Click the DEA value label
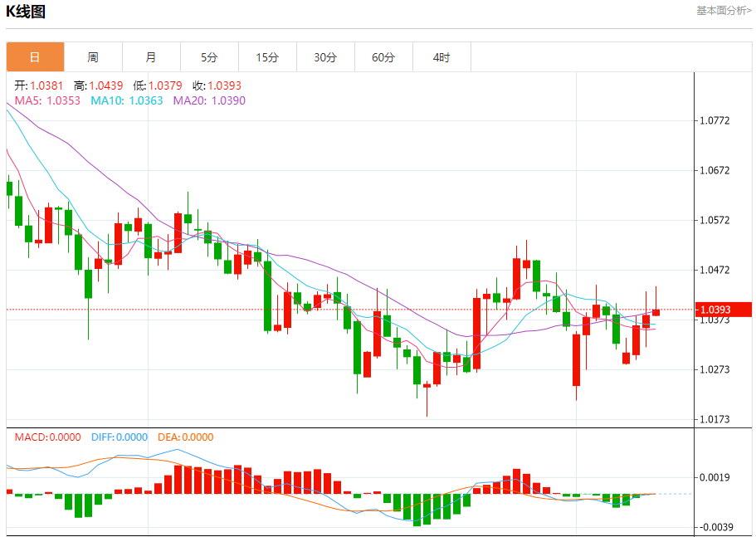756x537 pixels. point(184,437)
